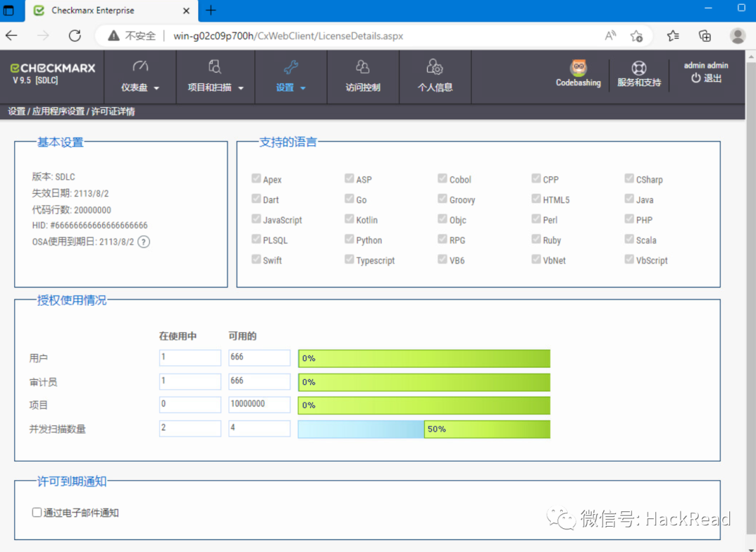Click the OSA expiry help question mark
This screenshot has width=756, height=552.
point(143,242)
